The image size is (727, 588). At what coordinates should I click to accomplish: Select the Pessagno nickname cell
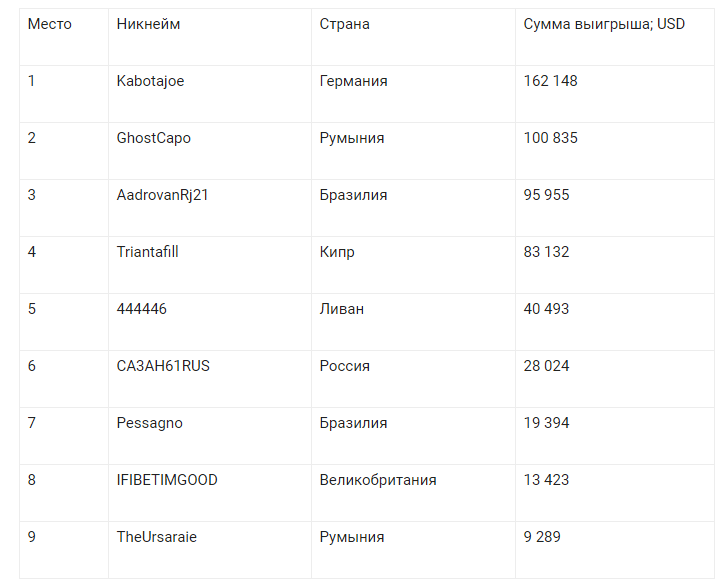pyautogui.click(x=149, y=423)
